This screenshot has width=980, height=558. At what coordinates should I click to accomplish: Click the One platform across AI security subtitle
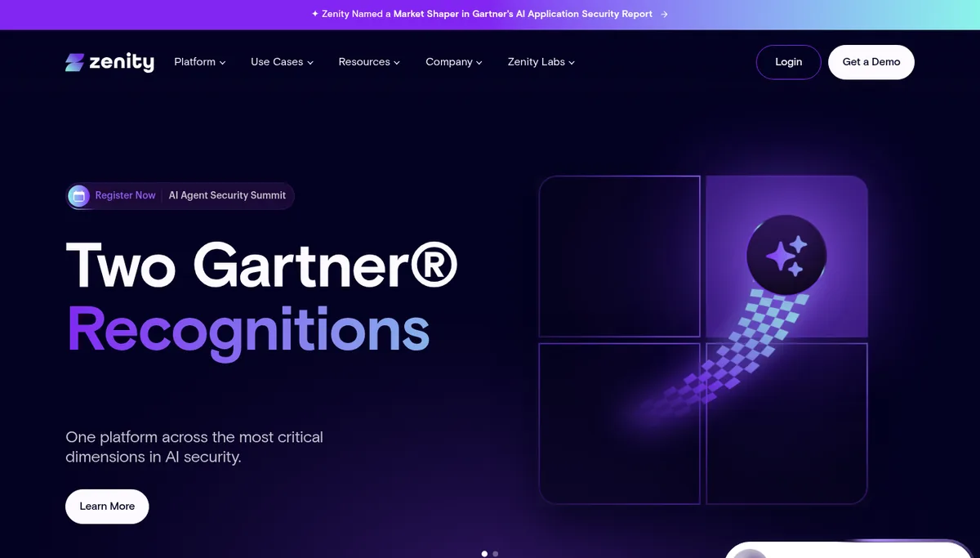click(194, 447)
